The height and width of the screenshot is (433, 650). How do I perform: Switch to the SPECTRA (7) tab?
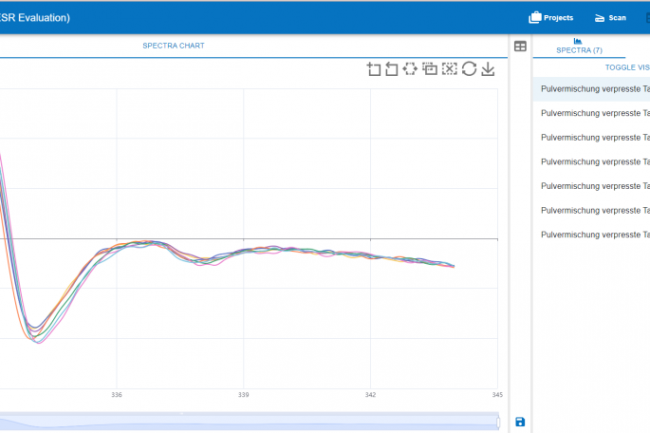[x=579, y=46]
